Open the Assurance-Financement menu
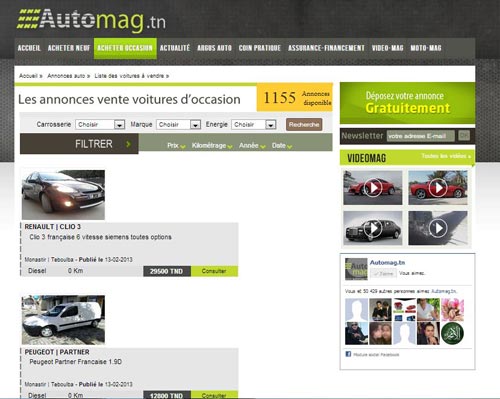The image size is (500, 399). (x=326, y=48)
